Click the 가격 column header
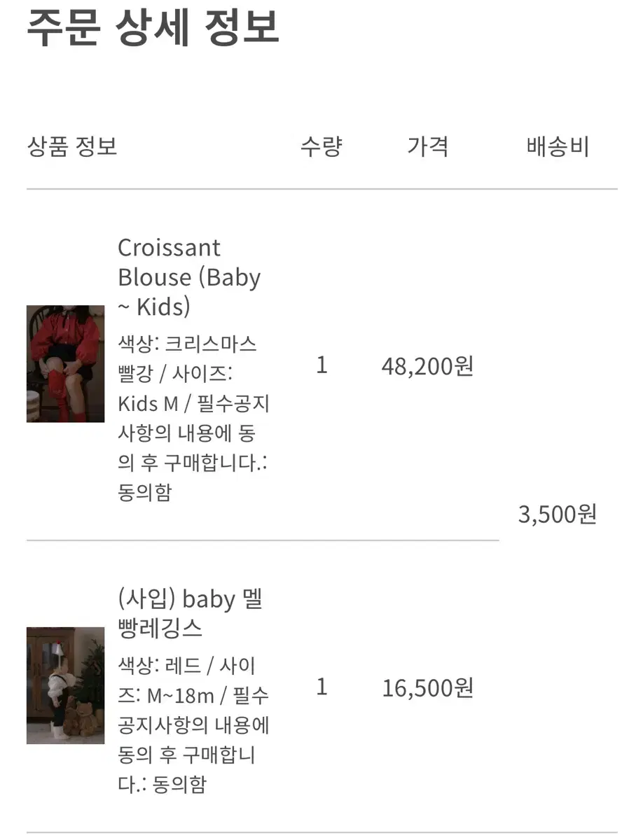The width and height of the screenshot is (643, 840). 428,146
